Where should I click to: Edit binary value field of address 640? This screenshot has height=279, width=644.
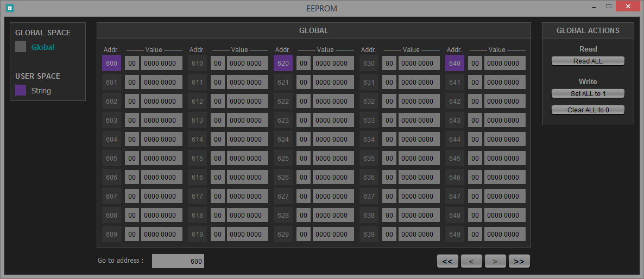[505, 63]
